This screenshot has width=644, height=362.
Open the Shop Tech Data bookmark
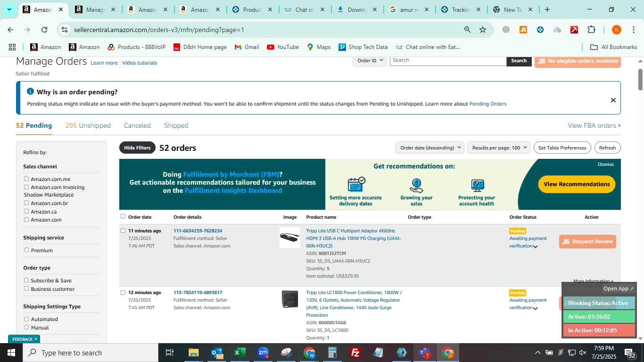pos(363,47)
